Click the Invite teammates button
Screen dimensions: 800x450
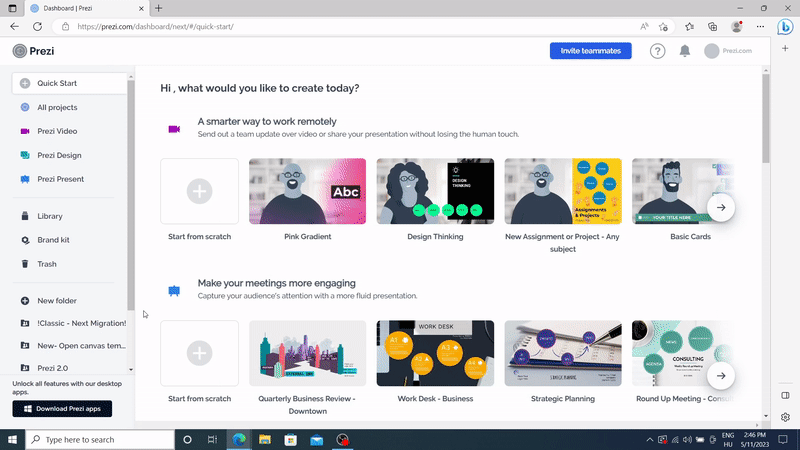point(590,51)
